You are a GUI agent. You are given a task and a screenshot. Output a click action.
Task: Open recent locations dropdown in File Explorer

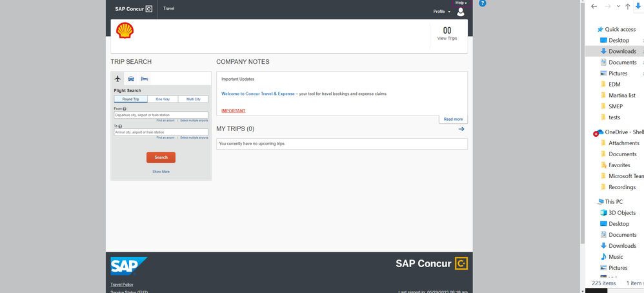(619, 6)
